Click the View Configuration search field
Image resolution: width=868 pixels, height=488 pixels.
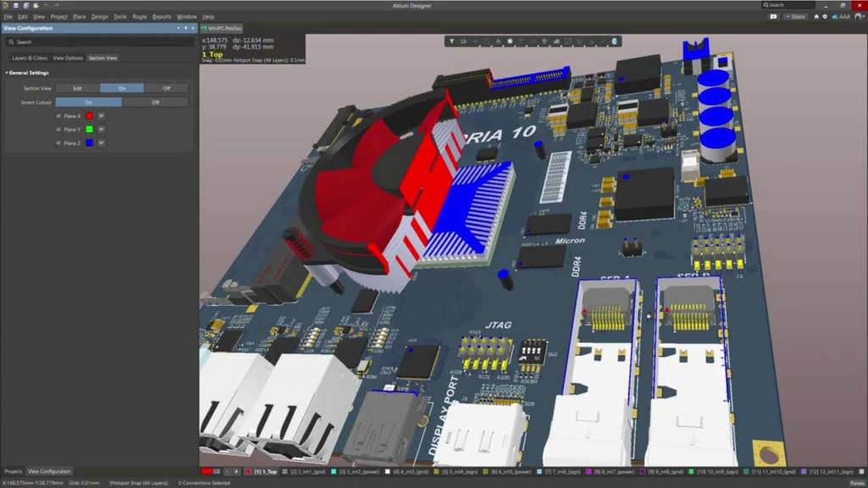tap(97, 42)
